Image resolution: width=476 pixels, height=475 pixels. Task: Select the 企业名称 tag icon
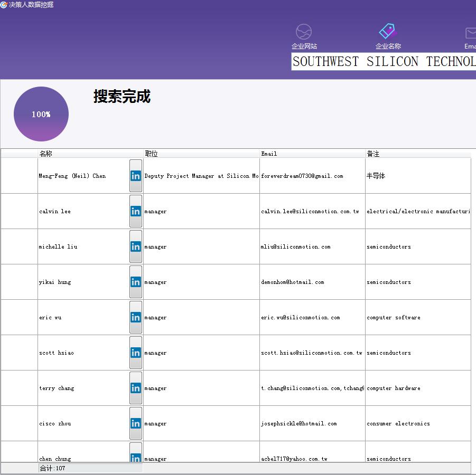pyautogui.click(x=387, y=31)
